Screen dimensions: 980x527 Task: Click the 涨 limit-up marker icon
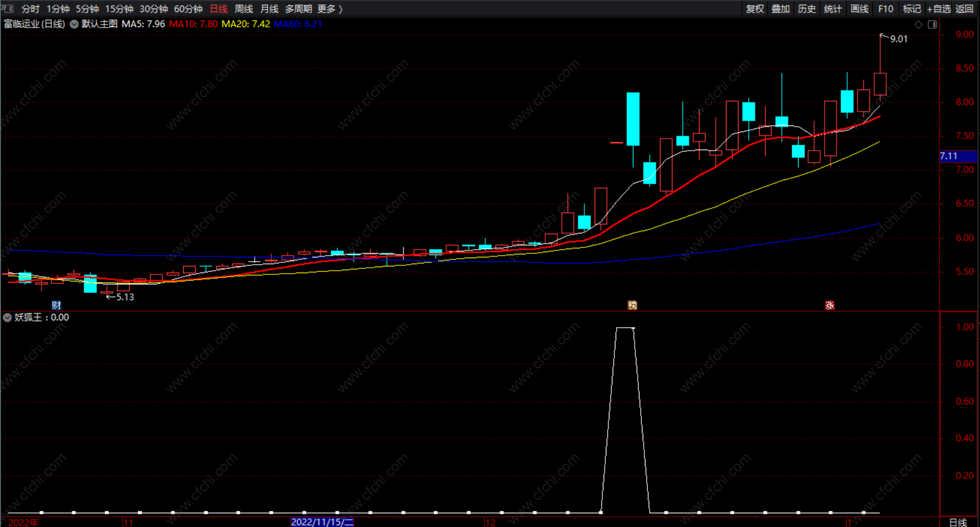830,305
